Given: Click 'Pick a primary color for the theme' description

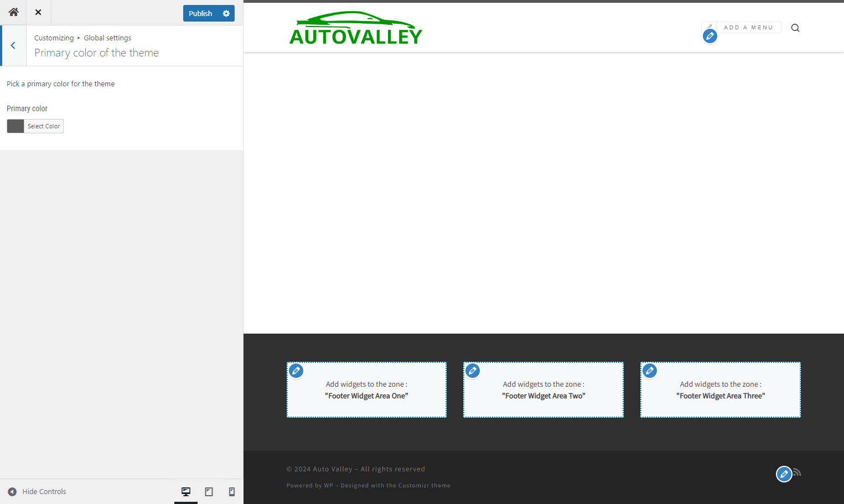Looking at the screenshot, I should [61, 84].
